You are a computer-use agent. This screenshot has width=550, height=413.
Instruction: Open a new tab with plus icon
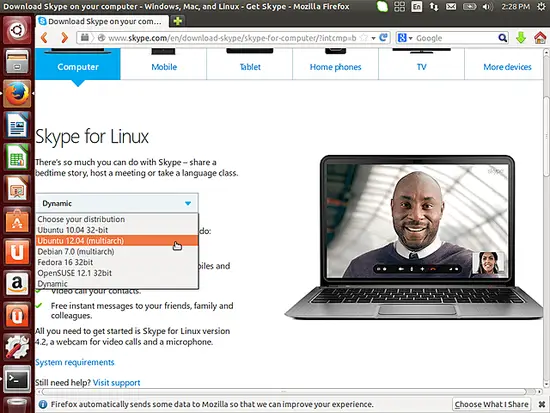[178, 21]
